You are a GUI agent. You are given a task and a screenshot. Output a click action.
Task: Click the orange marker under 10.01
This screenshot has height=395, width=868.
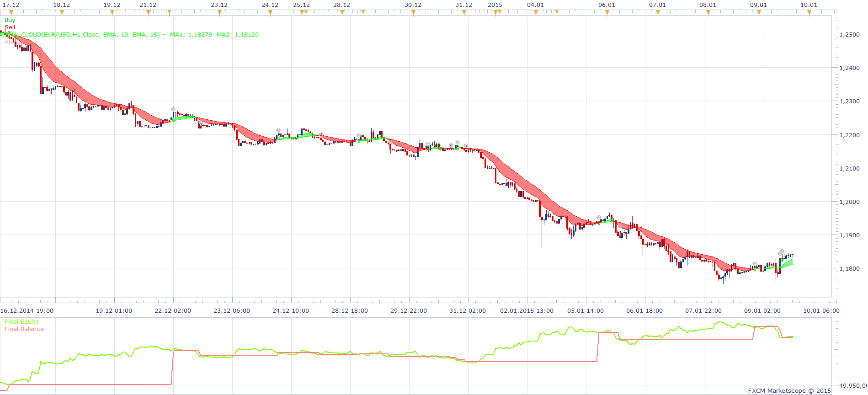click(809, 12)
